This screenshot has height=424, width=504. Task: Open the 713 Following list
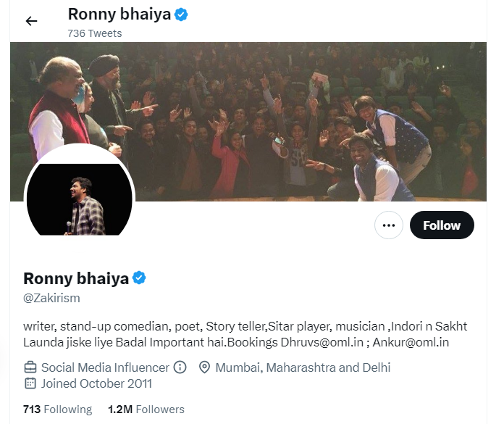[58, 410]
